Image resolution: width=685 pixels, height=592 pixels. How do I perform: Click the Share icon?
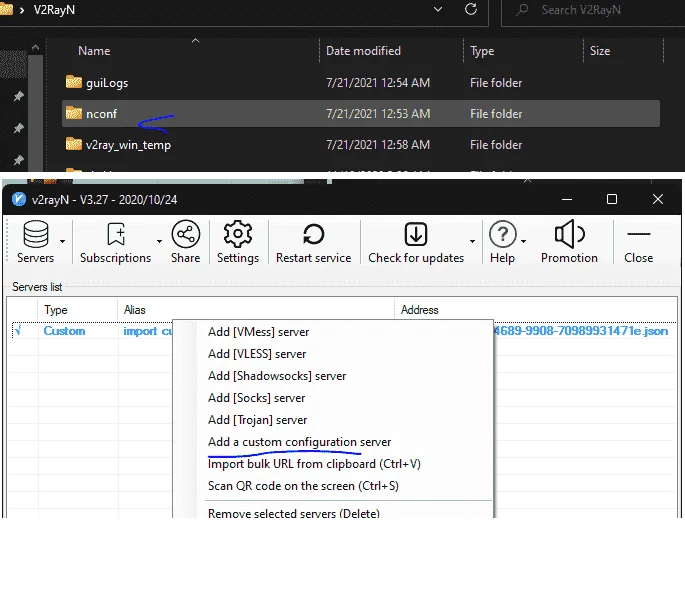pos(186,234)
